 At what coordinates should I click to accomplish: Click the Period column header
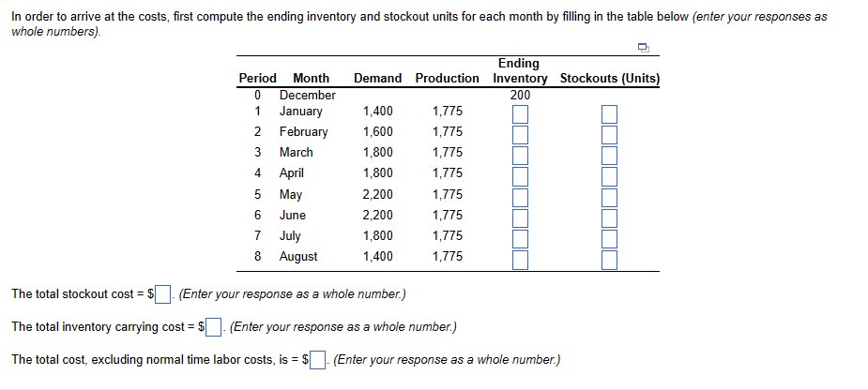pos(257,79)
